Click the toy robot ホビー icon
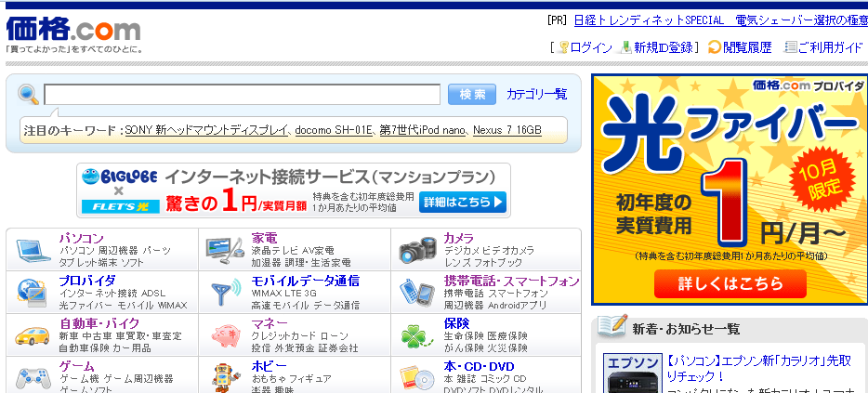The image size is (868, 393). (226, 378)
